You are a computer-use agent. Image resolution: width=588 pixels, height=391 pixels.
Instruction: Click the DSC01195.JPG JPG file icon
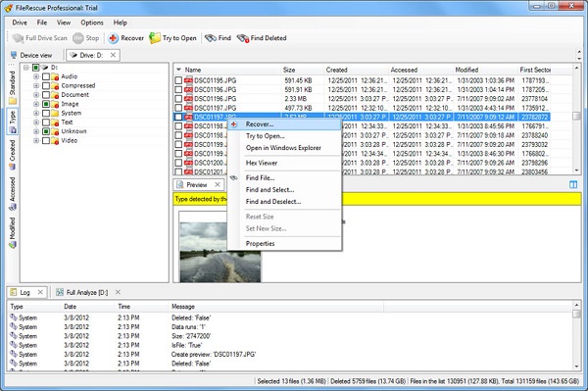[x=188, y=80]
